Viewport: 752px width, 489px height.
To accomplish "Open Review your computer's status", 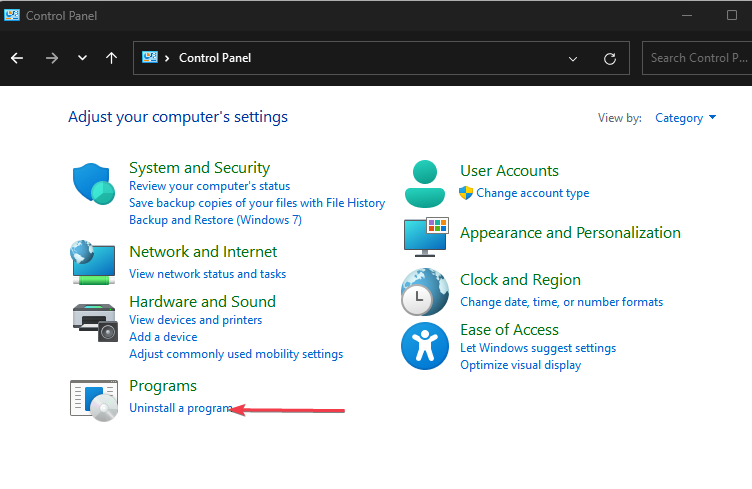I will click(210, 186).
